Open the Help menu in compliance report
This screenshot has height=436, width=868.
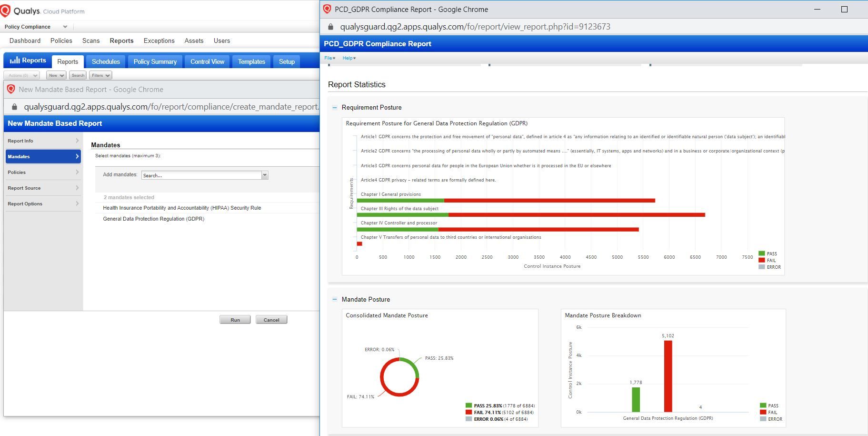click(349, 58)
